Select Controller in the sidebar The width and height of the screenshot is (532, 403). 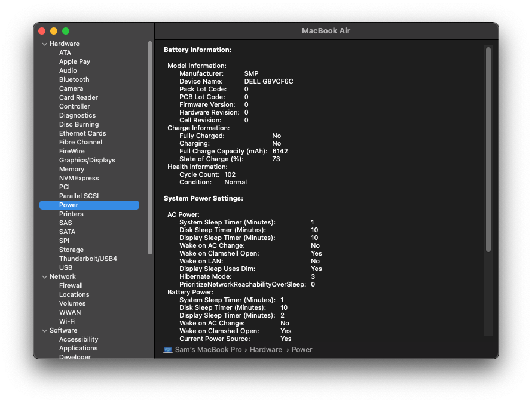pyautogui.click(x=74, y=106)
